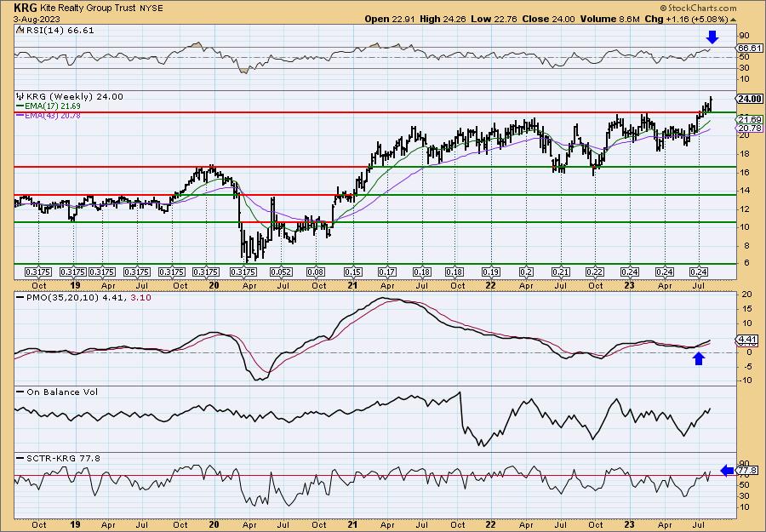Click the Chg +1.16 (+5.08%) value
The width and height of the screenshot is (766, 532).
pyautogui.click(x=686, y=19)
